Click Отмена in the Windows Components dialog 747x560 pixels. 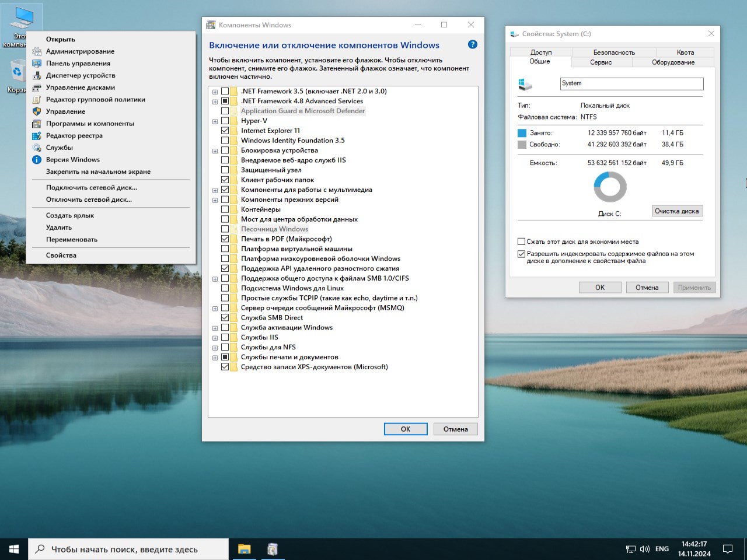455,429
